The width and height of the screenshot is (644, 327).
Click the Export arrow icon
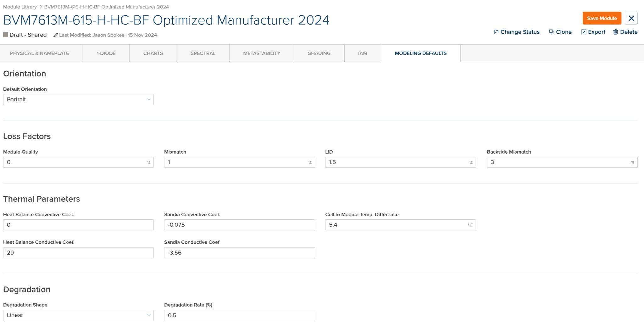tap(584, 32)
